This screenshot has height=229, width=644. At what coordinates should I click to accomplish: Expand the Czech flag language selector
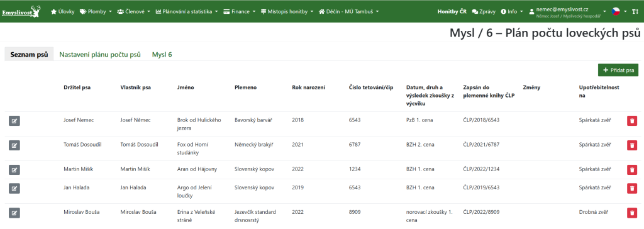click(618, 11)
